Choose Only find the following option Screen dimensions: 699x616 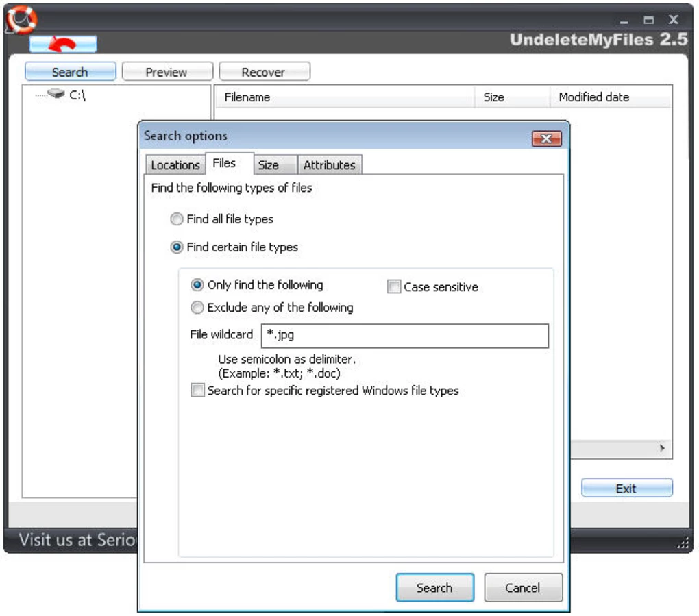[197, 285]
